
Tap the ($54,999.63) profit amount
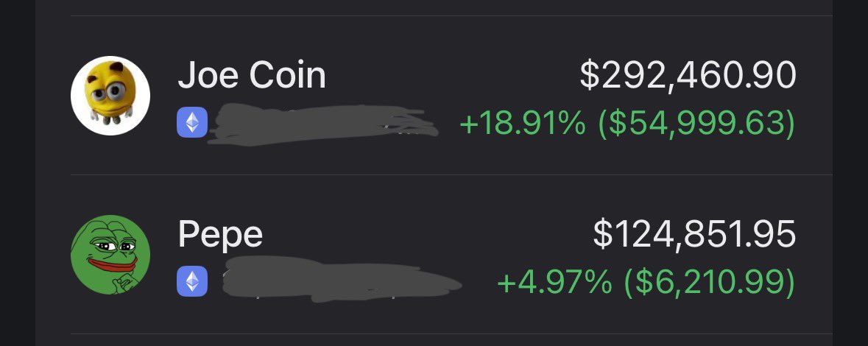[x=696, y=123]
